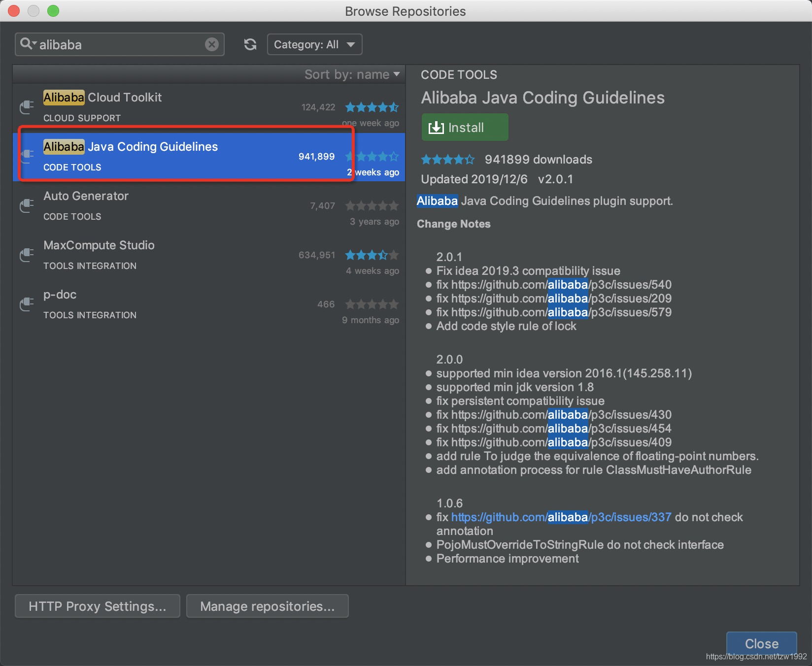Select the Alibaba Java Coding Guidelines row
Image resolution: width=812 pixels, height=666 pixels.
tap(209, 157)
